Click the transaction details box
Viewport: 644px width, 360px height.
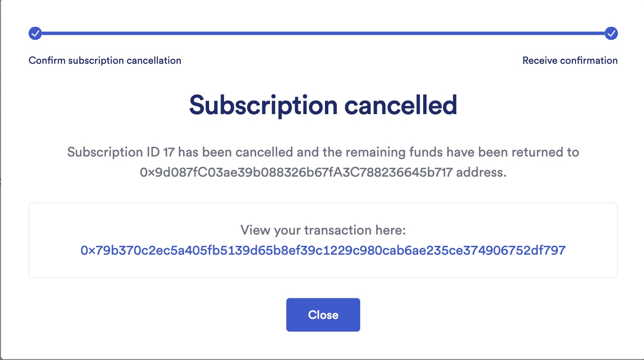click(x=323, y=240)
